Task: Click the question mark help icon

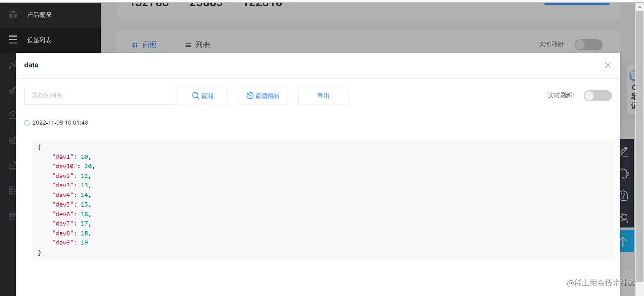Action: pos(624,196)
